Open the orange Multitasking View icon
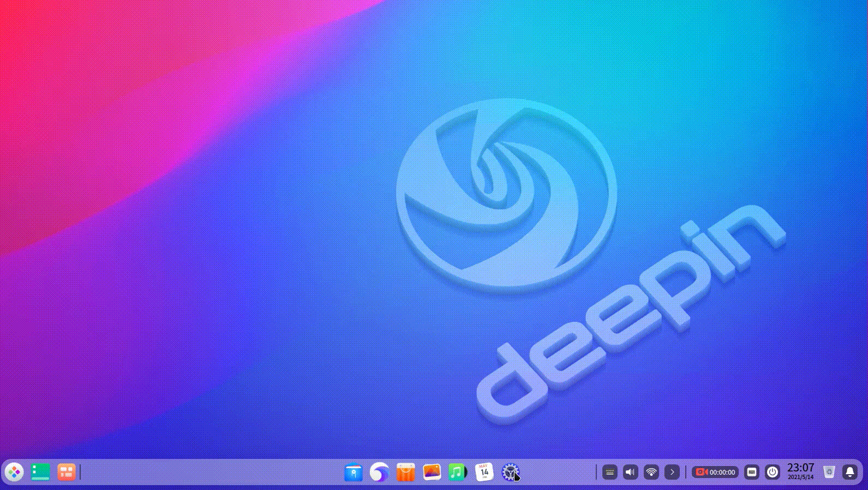This screenshot has height=490, width=868. pyautogui.click(x=67, y=472)
